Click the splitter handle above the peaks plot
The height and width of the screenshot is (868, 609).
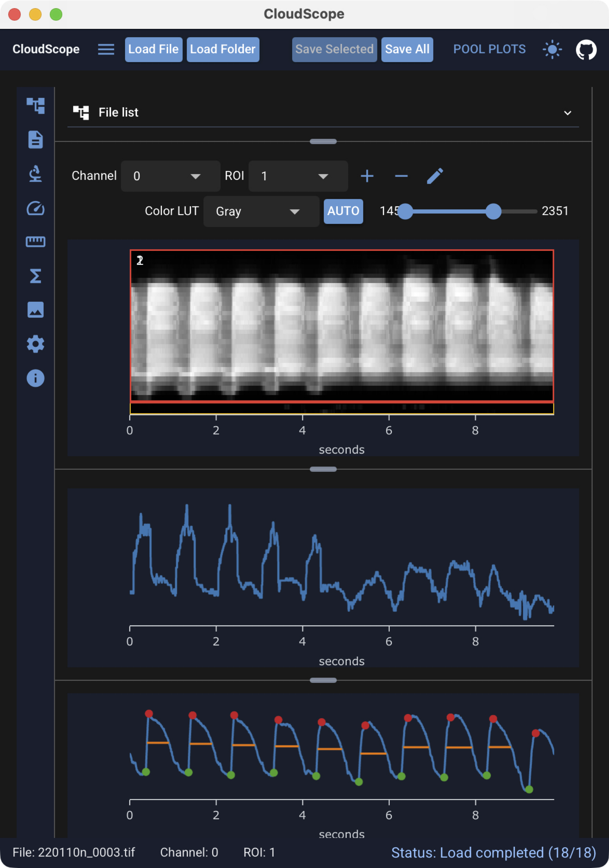coord(323,680)
